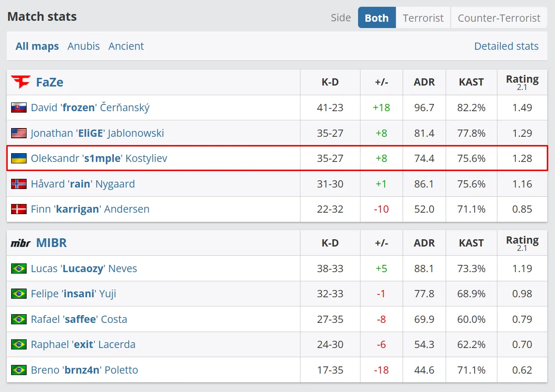Select the All maps tab
This screenshot has width=555, height=392.
pyautogui.click(x=37, y=46)
